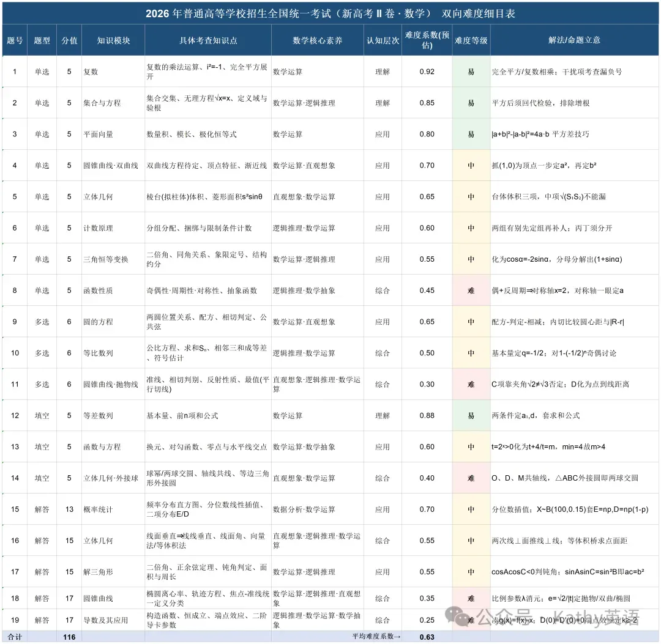Click difficulty coefficient 0.92 in row 1
Screen dimensions: 661x644
(x=427, y=72)
